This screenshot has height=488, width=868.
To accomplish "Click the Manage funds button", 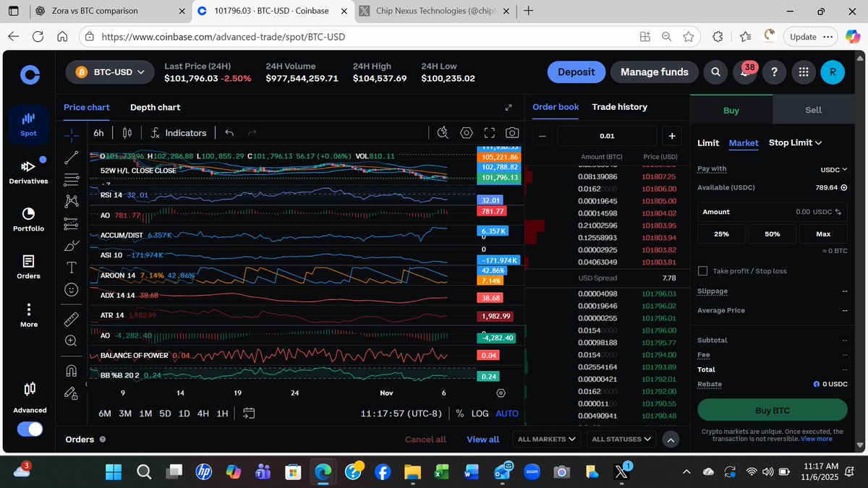I will coord(655,72).
